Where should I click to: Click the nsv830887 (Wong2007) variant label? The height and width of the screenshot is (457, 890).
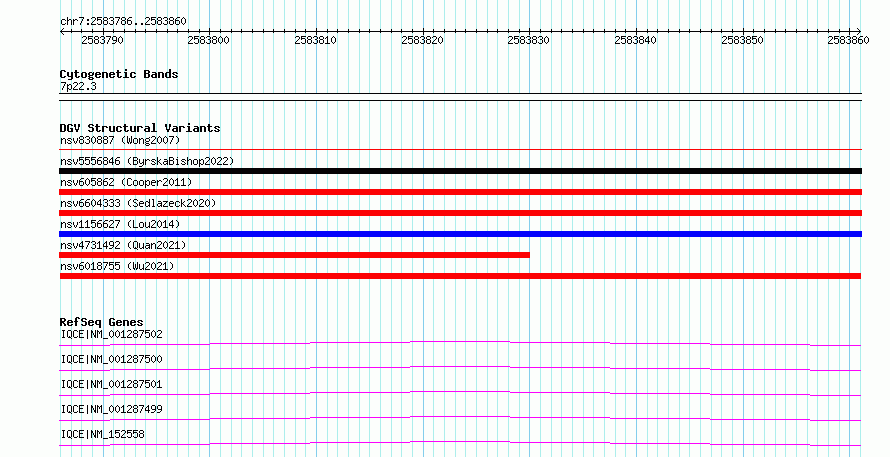coord(120,140)
